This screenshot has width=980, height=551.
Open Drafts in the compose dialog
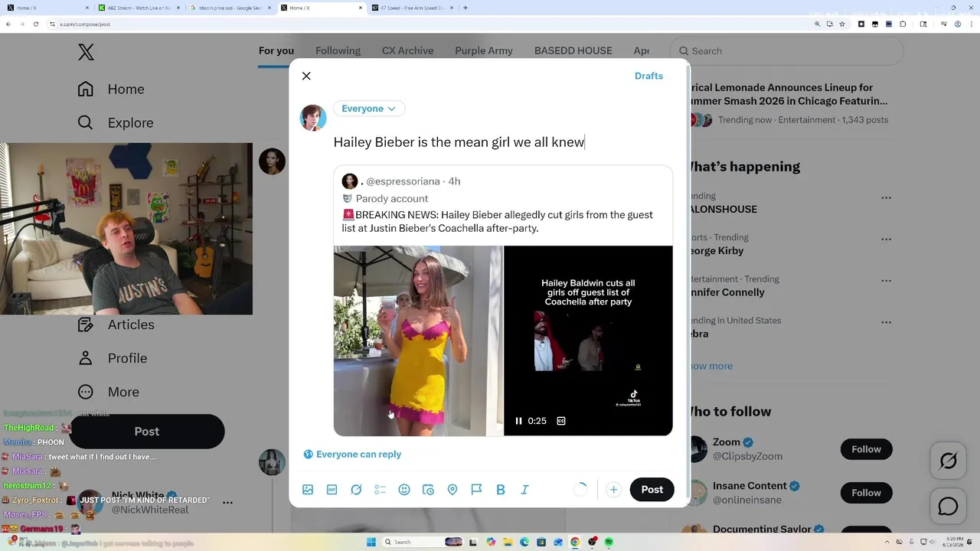pyautogui.click(x=648, y=76)
